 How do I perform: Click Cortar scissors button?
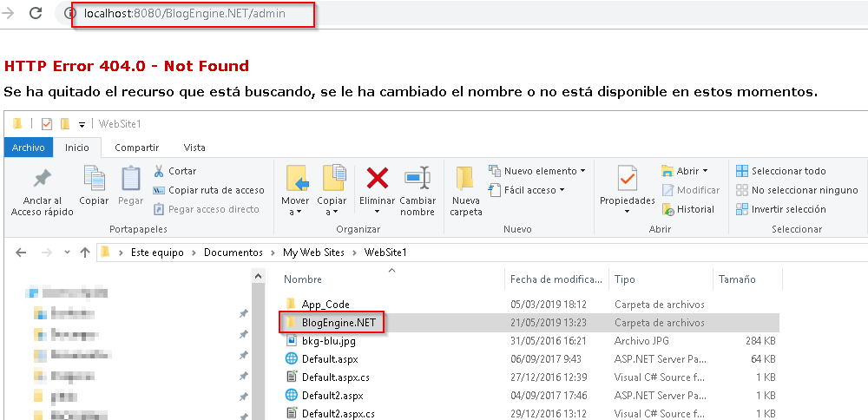click(175, 171)
